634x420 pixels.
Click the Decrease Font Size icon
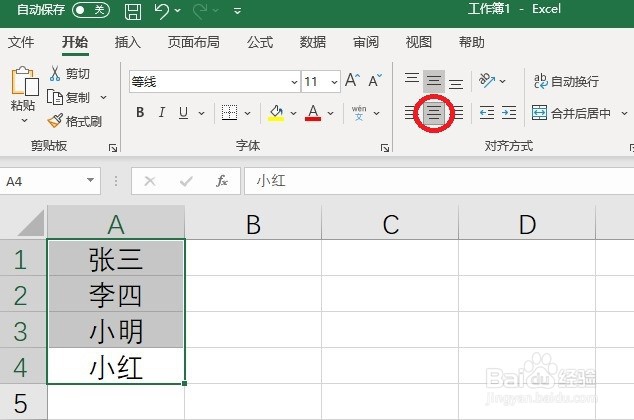click(375, 80)
